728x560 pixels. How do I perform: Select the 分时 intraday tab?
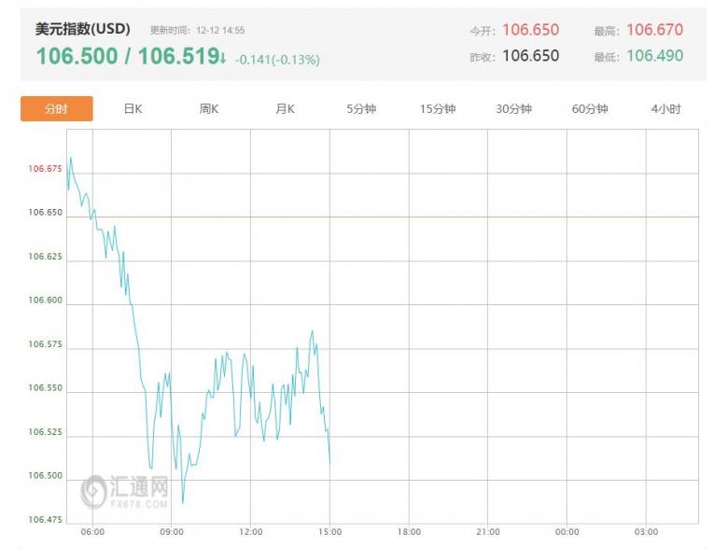[57, 109]
